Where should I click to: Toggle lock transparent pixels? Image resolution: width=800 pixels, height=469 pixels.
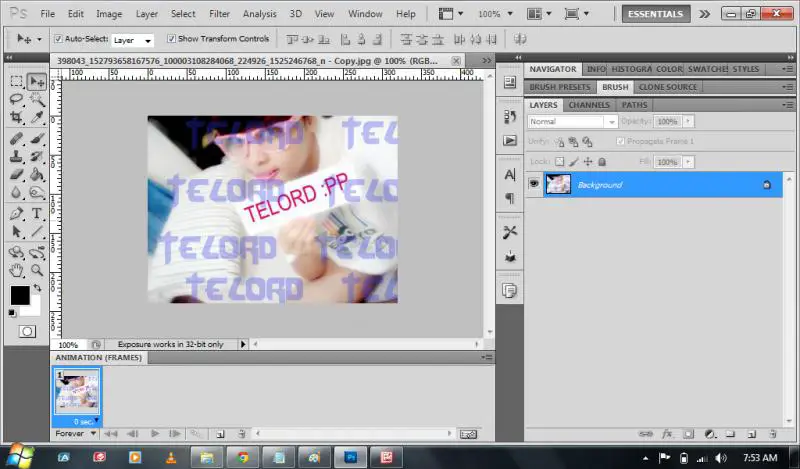click(x=560, y=162)
